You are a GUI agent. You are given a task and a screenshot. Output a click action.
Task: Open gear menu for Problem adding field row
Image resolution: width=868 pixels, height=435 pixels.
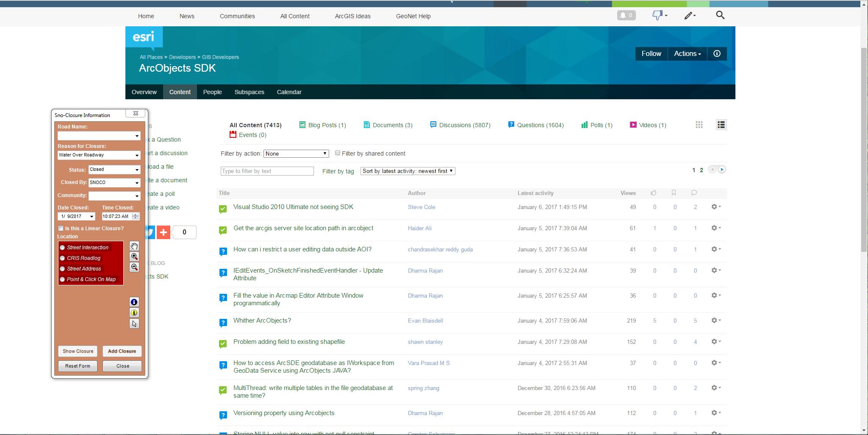[x=716, y=342]
